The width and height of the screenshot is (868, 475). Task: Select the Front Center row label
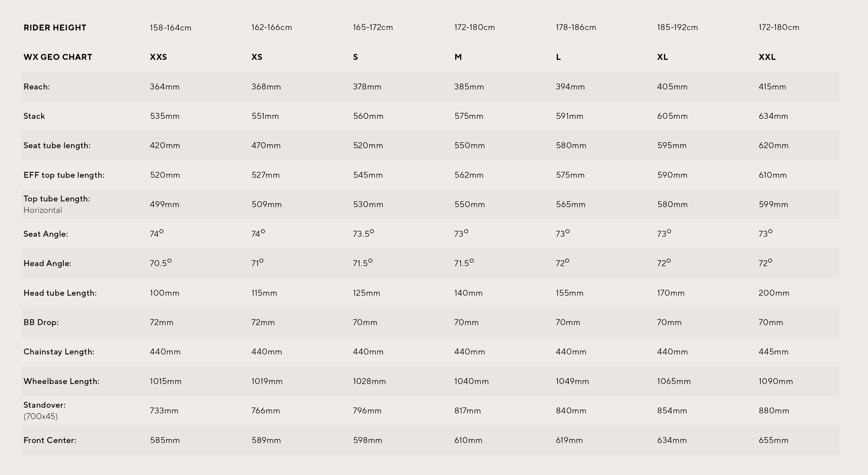click(50, 440)
